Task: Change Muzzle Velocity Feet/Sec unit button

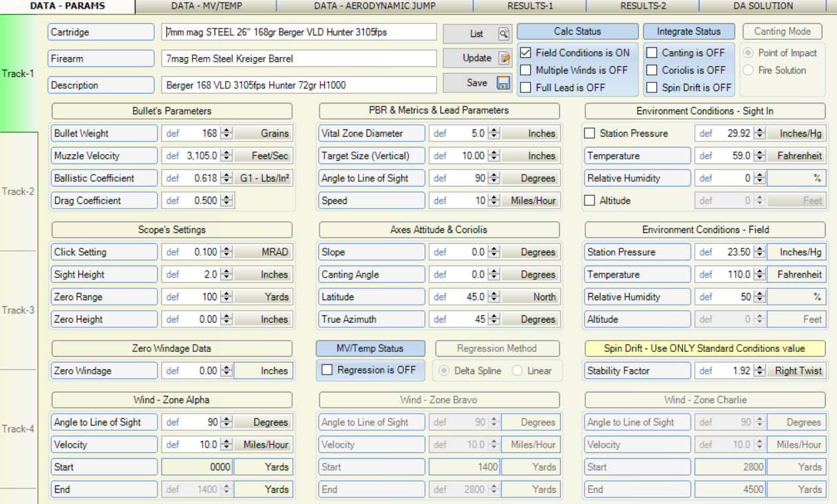Action: point(263,156)
